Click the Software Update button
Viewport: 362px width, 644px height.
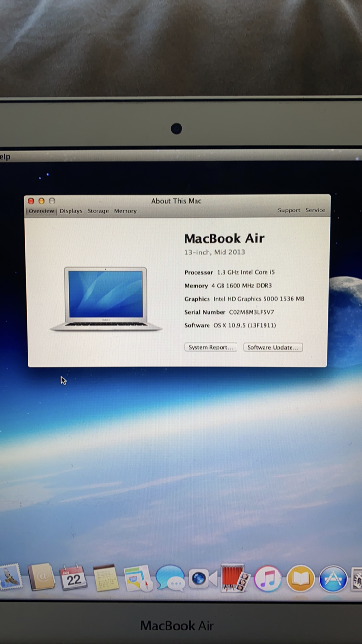point(273,347)
